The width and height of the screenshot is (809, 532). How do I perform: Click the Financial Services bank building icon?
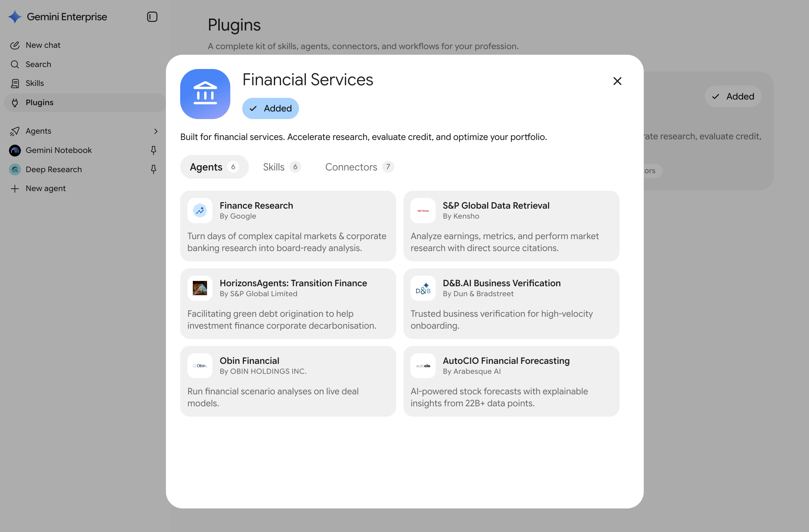click(205, 94)
